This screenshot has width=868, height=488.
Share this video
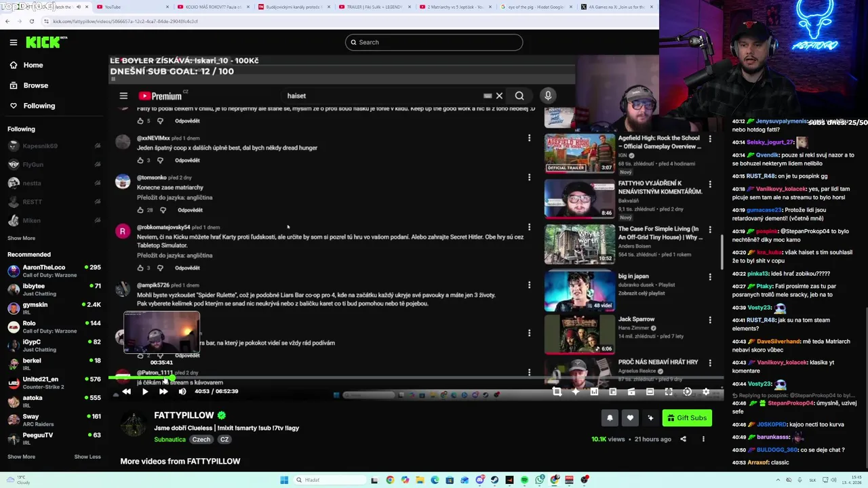[683, 439]
